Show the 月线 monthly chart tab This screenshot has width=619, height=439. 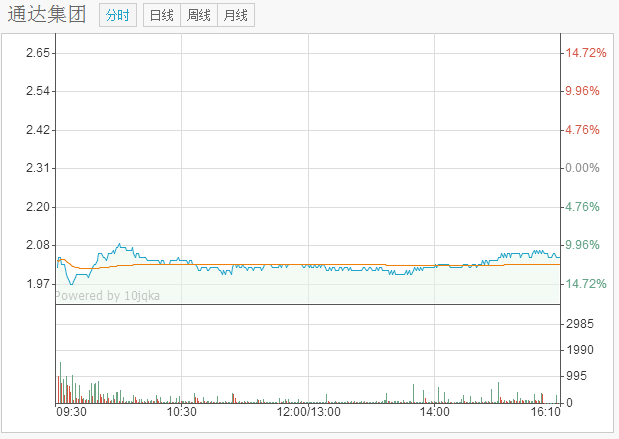point(236,15)
